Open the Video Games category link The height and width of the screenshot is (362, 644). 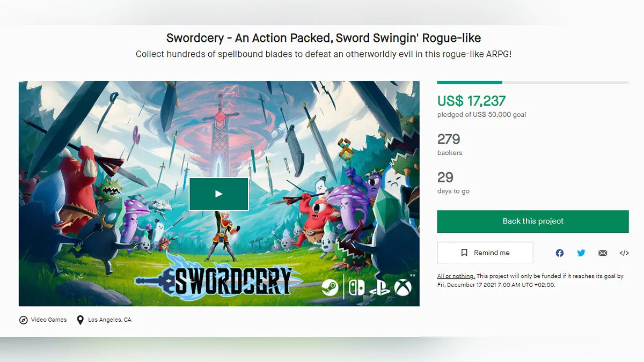coord(49,320)
